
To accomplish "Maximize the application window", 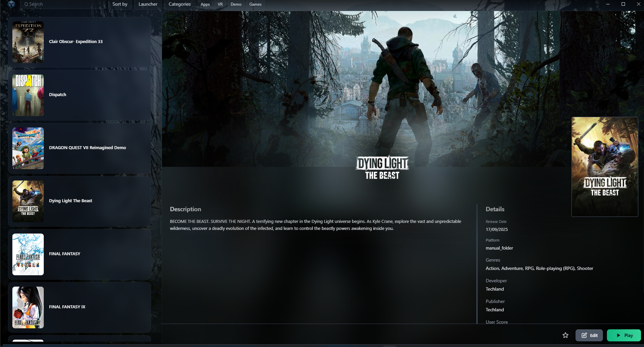I will [623, 4].
